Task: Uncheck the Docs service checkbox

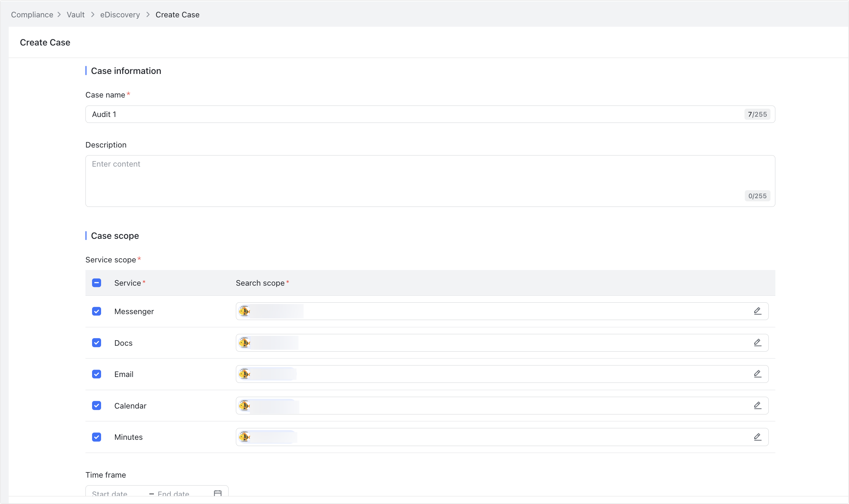Action: 97,343
